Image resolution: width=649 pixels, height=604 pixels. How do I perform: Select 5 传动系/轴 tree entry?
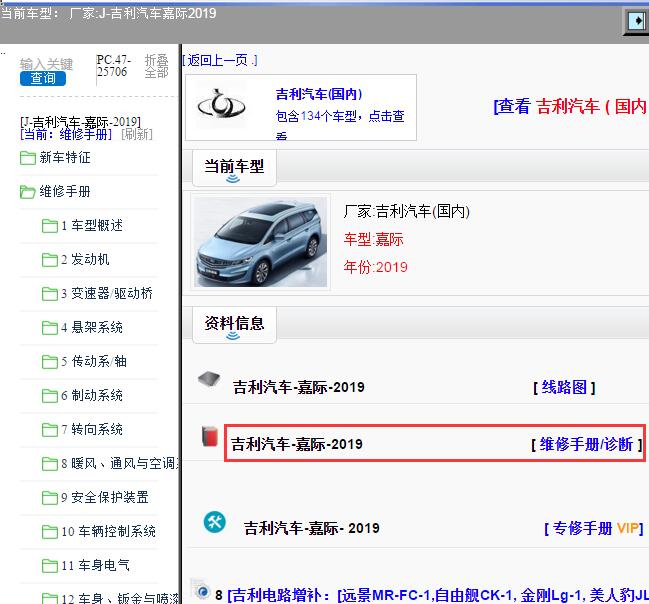(94, 361)
